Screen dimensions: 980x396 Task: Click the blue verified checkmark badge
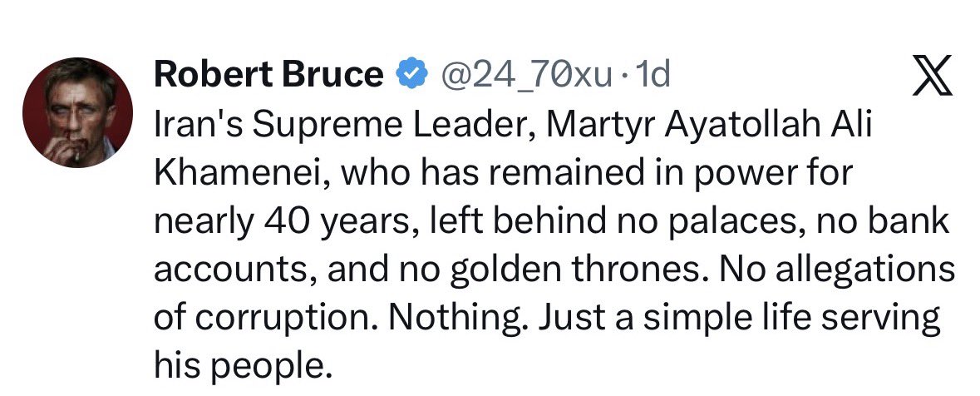412,74
